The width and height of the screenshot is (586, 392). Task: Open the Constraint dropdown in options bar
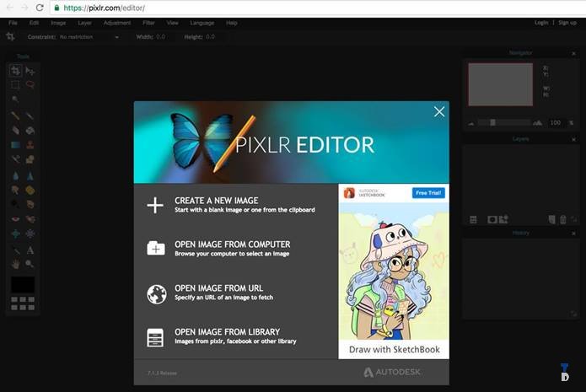point(89,37)
